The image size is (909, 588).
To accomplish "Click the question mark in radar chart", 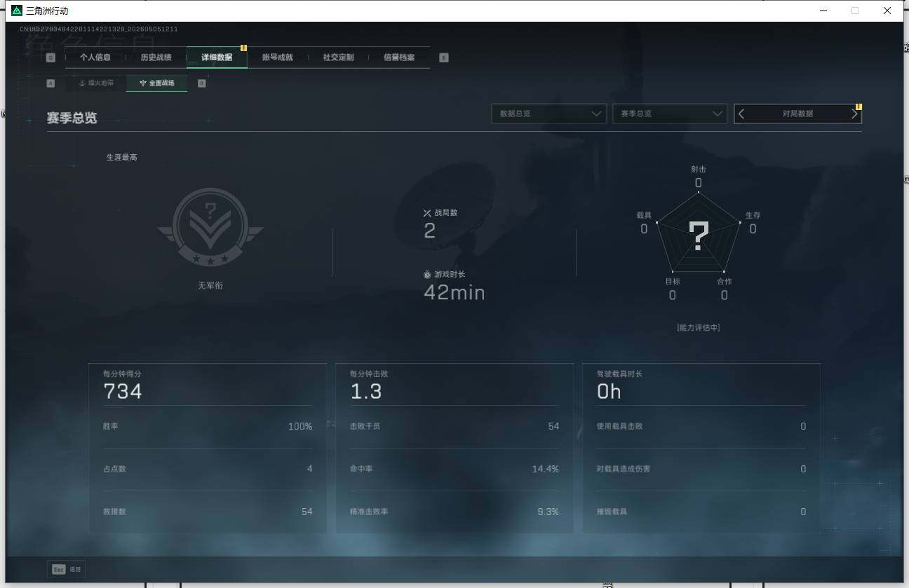I will [699, 236].
